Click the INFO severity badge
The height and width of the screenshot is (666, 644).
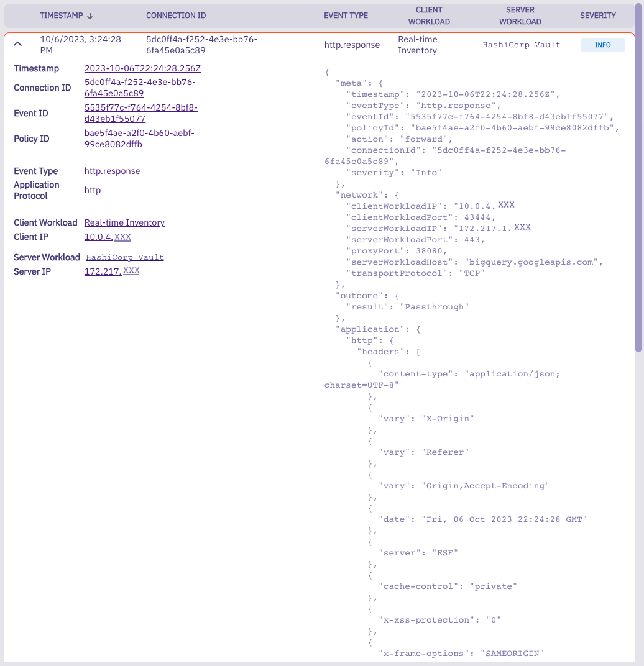602,44
